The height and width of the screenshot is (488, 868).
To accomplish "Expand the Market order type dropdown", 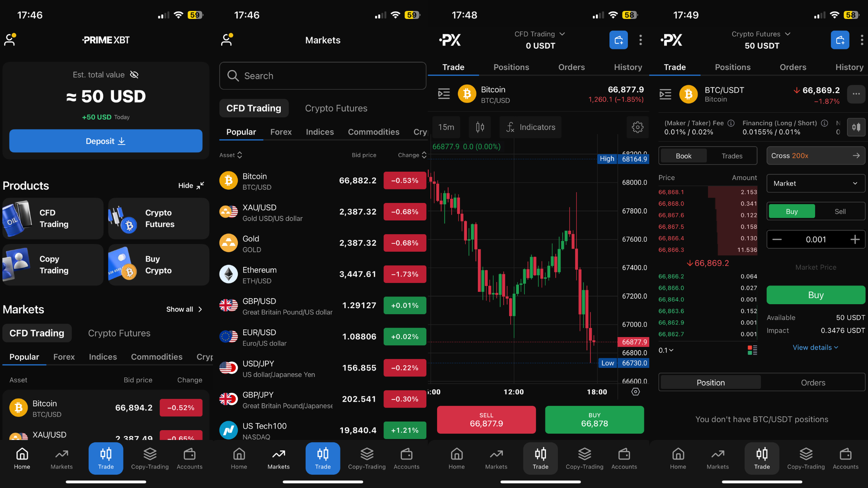I will pos(815,183).
